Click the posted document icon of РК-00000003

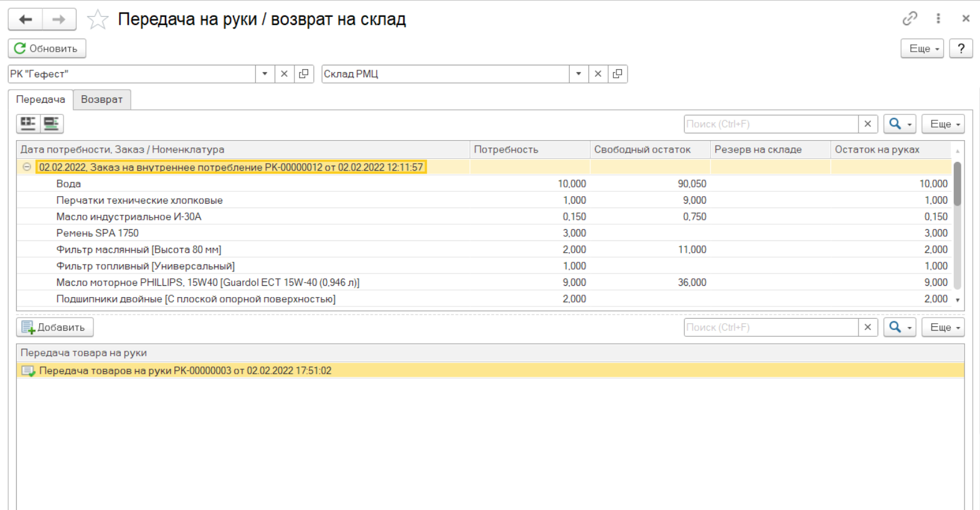coord(28,371)
